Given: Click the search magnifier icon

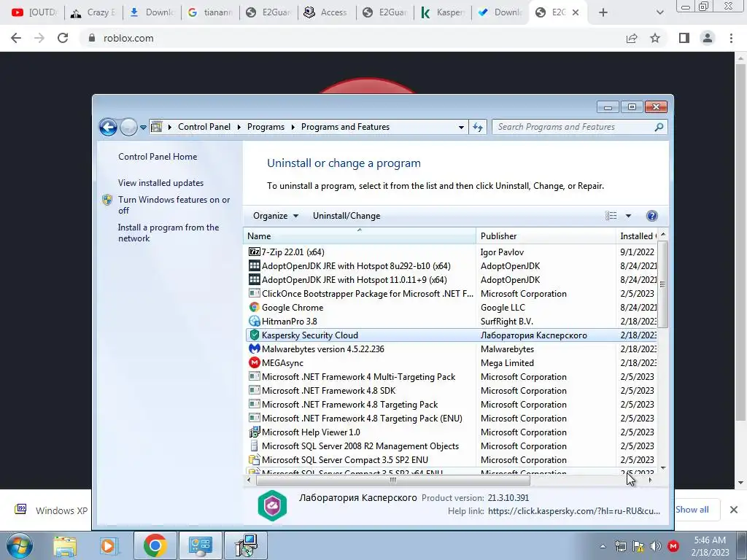Looking at the screenshot, I should [x=659, y=127].
